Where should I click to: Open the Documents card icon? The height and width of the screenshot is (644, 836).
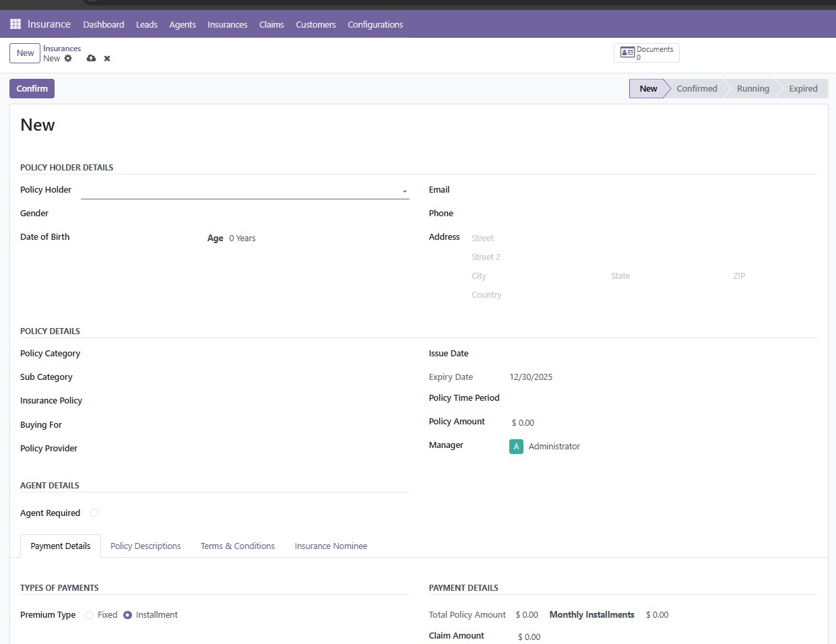[627, 53]
